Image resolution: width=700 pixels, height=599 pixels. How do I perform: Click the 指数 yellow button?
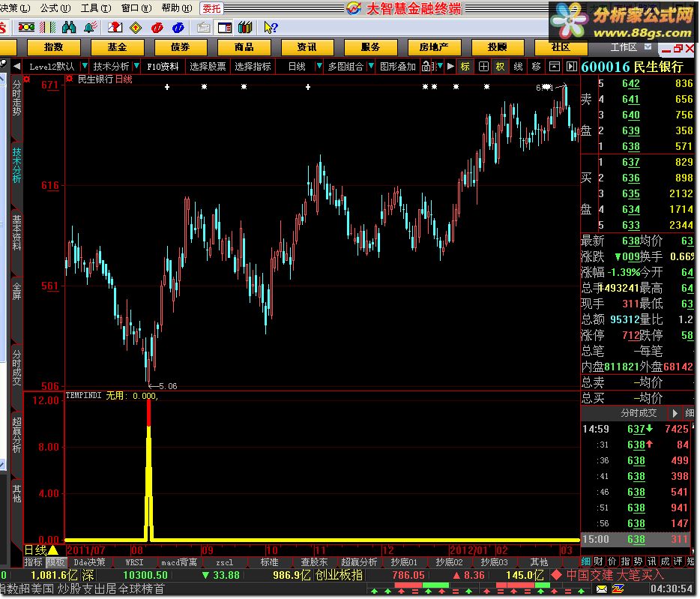tap(53, 47)
